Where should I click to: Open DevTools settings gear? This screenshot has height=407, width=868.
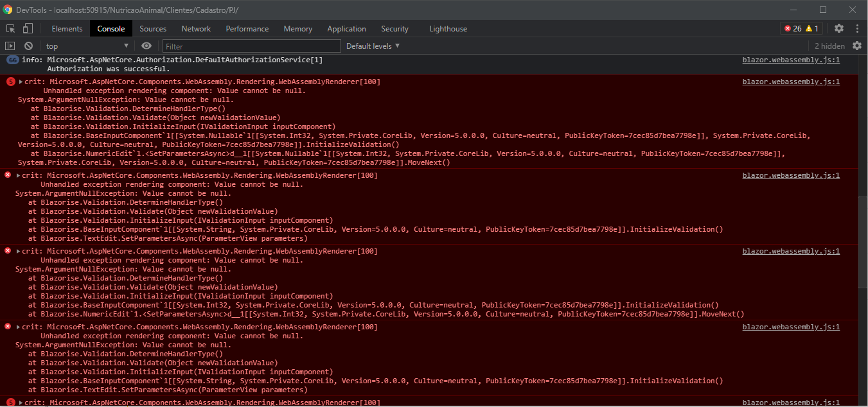tap(838, 28)
